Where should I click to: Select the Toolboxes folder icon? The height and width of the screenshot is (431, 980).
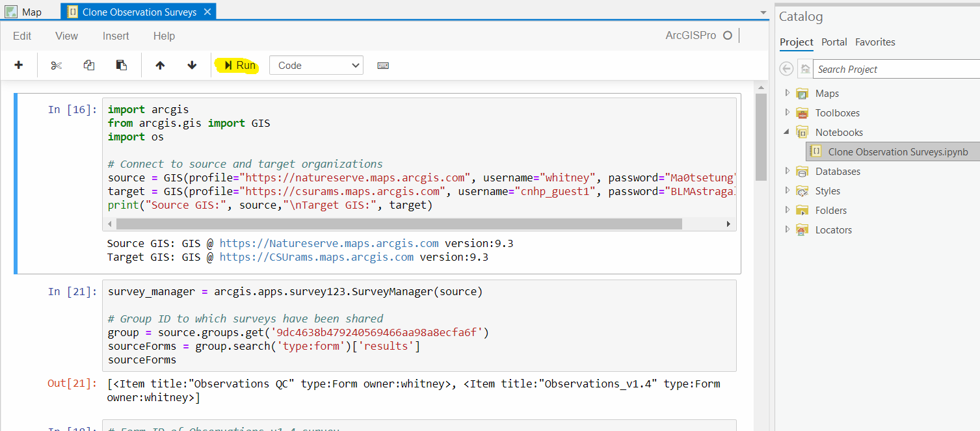tap(802, 113)
